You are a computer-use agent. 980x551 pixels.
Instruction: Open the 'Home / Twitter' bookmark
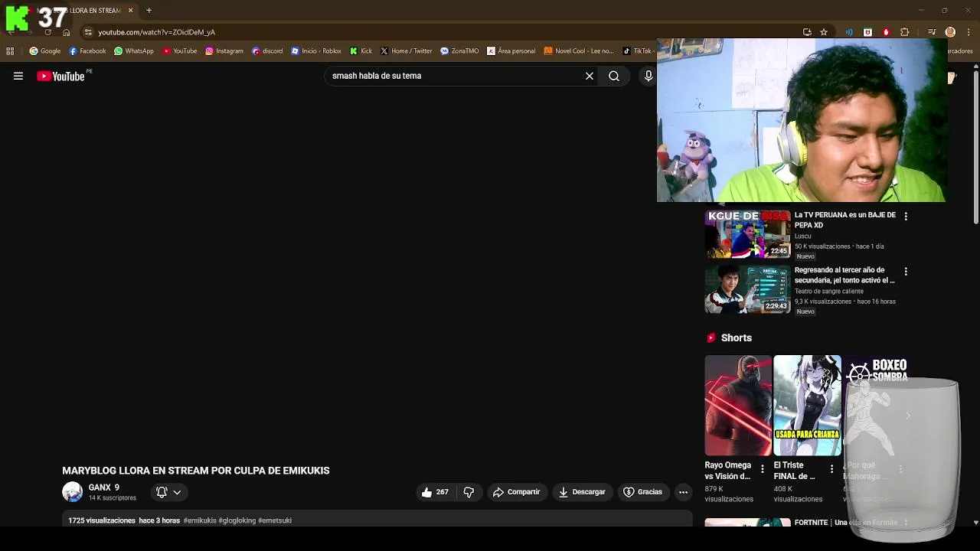[406, 51]
